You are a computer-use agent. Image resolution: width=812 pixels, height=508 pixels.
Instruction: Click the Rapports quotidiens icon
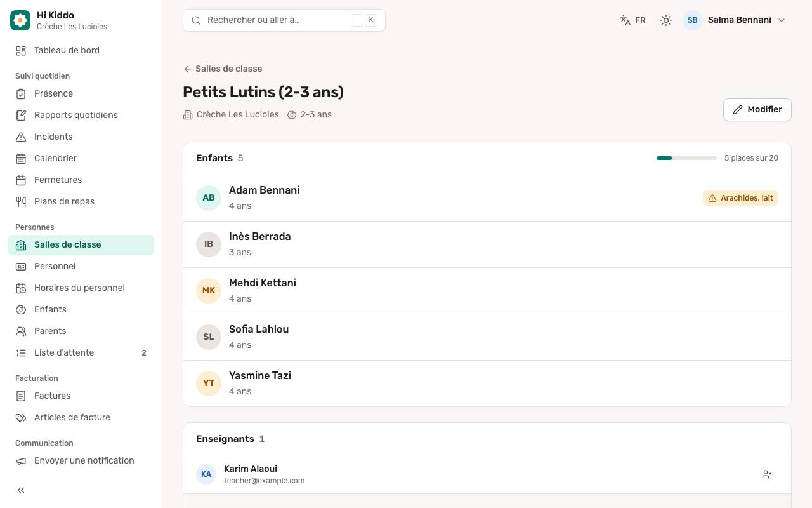tap(21, 116)
